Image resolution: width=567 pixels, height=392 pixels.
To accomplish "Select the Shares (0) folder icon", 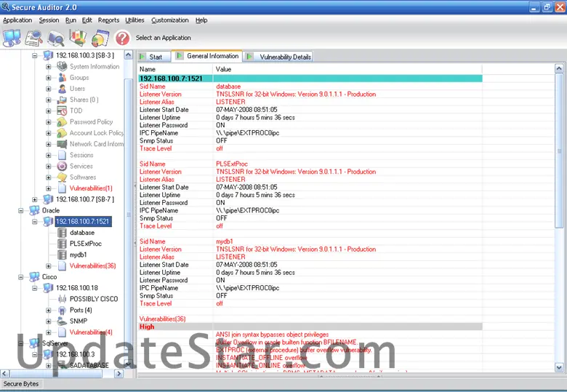I will 63,100.
